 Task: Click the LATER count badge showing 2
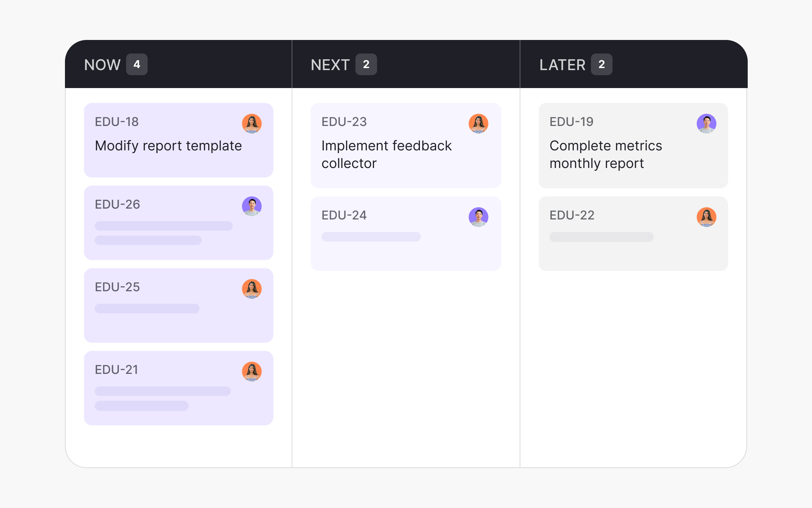click(602, 64)
